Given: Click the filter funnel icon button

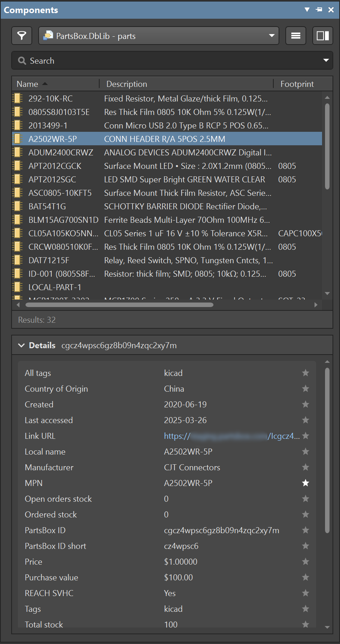Looking at the screenshot, I should tap(22, 36).
